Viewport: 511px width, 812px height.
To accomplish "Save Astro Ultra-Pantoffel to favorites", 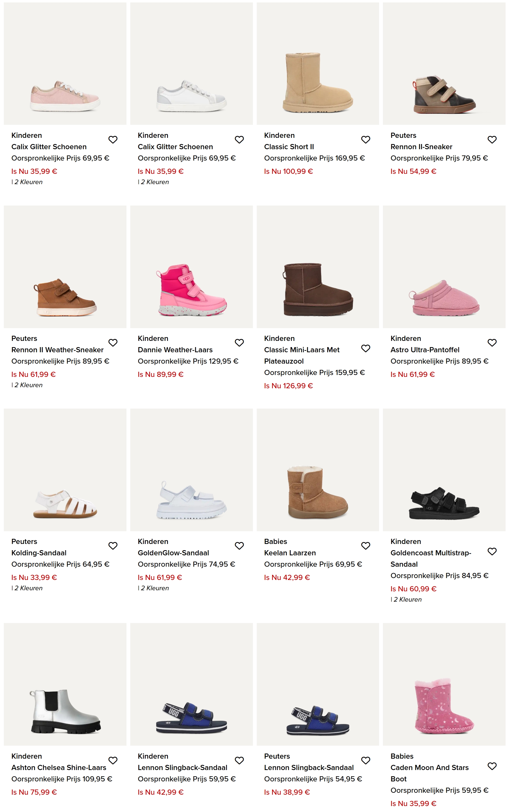I will [x=492, y=343].
